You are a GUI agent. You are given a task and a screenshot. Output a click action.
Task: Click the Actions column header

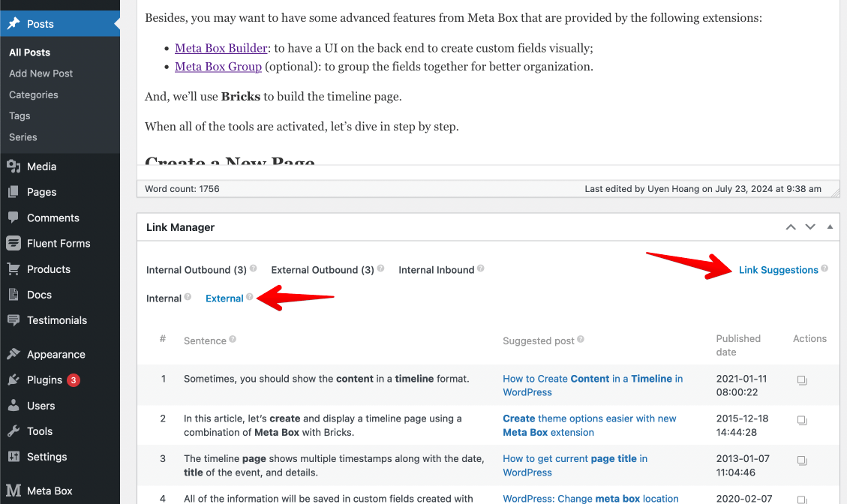[x=809, y=339]
